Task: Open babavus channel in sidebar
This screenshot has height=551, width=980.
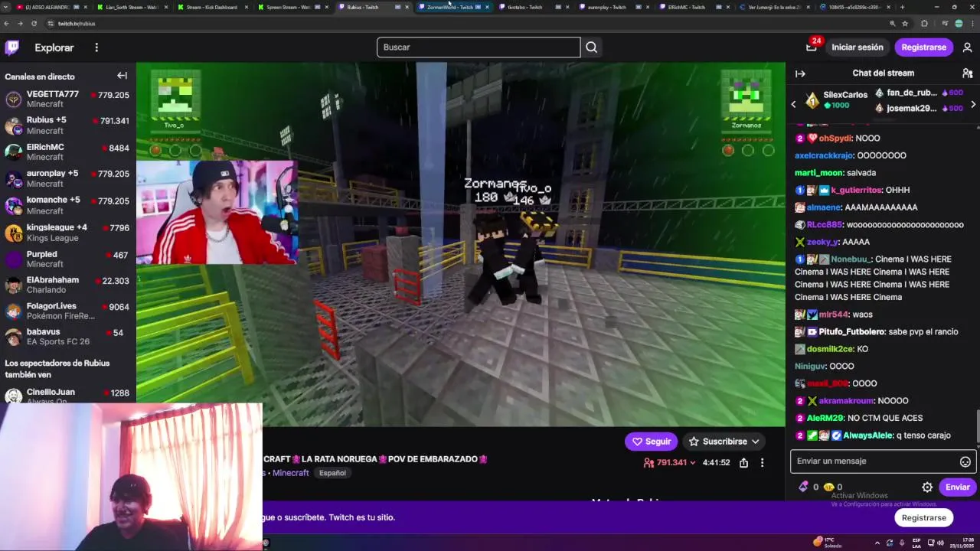Action: 67,337
